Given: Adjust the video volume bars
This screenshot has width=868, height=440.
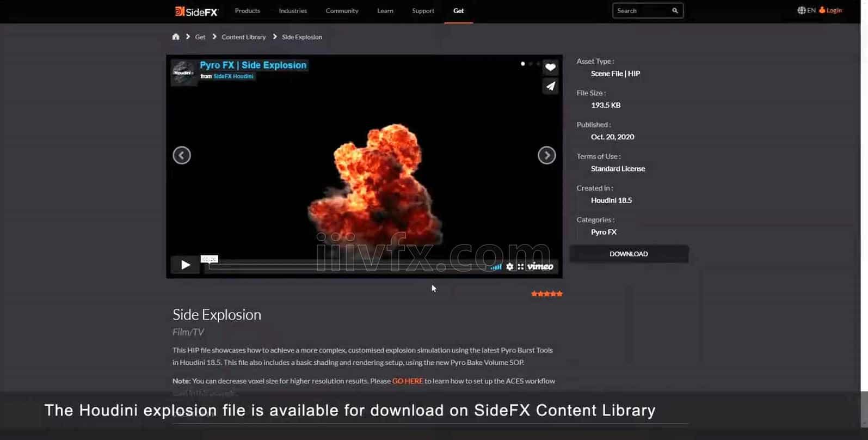Looking at the screenshot, I should 496,267.
